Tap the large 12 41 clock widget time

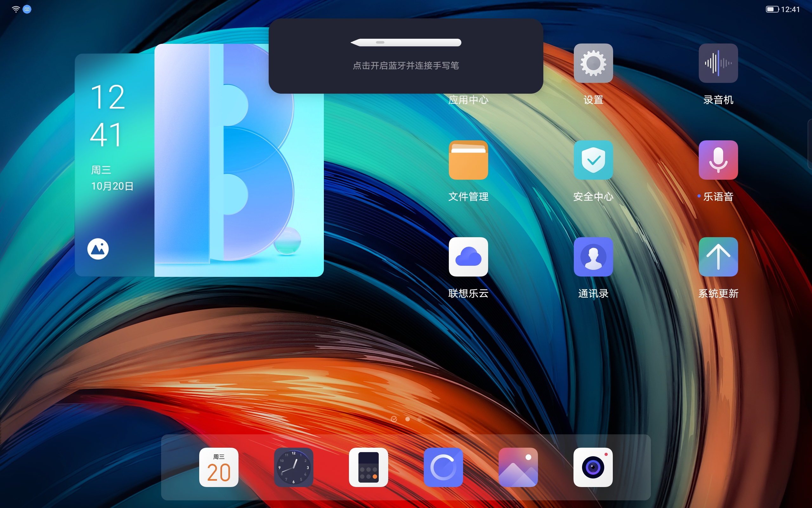coord(108,116)
